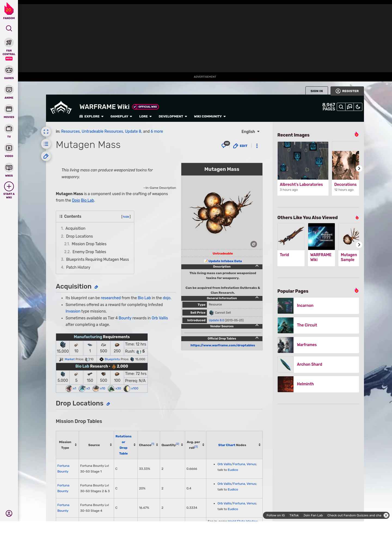
Task: Collapse the Official Drop Tables section
Action: tap(257, 338)
